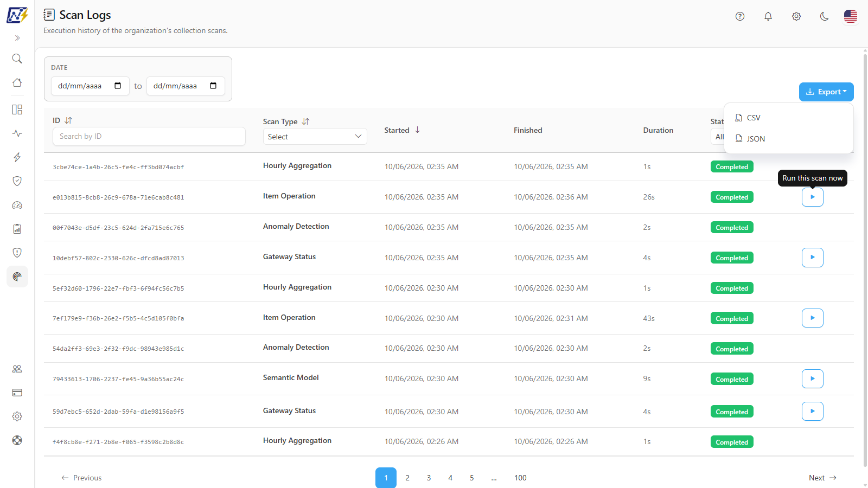Viewport: 868px width, 488px height.
Task: Open the Export dropdown button
Action: (826, 92)
